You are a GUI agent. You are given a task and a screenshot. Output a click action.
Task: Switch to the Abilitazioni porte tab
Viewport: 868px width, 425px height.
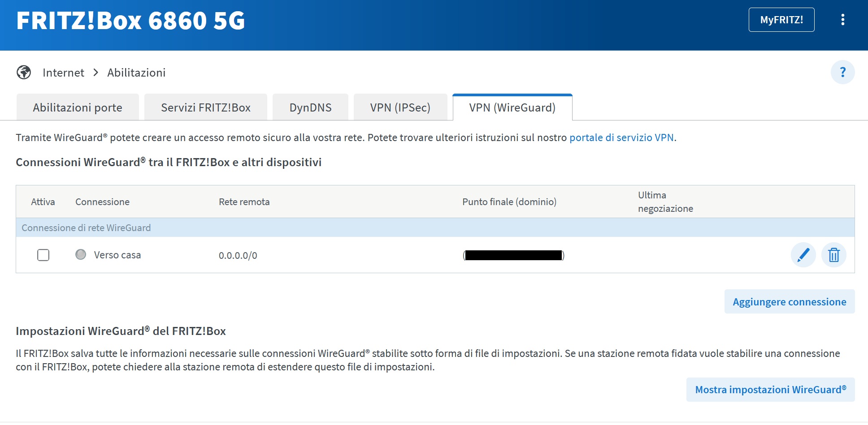[x=78, y=107]
